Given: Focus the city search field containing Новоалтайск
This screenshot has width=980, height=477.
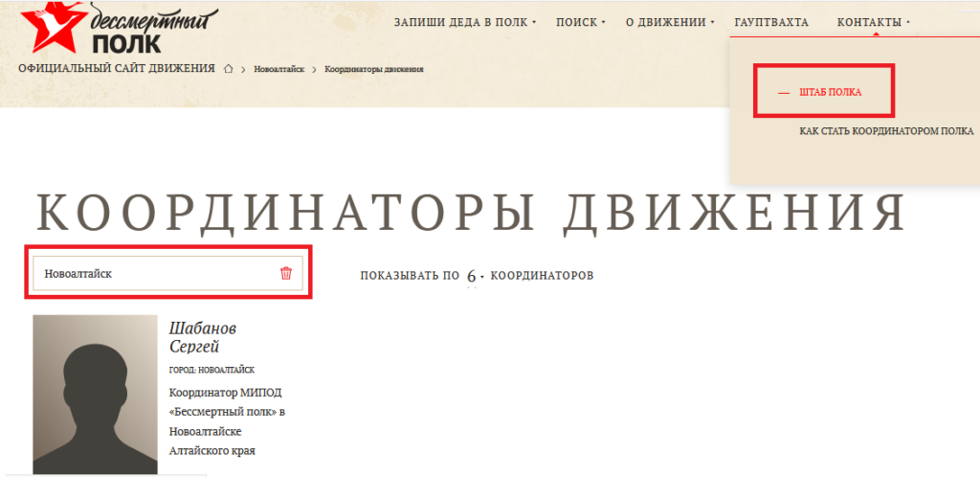Looking at the screenshot, I should click(153, 273).
